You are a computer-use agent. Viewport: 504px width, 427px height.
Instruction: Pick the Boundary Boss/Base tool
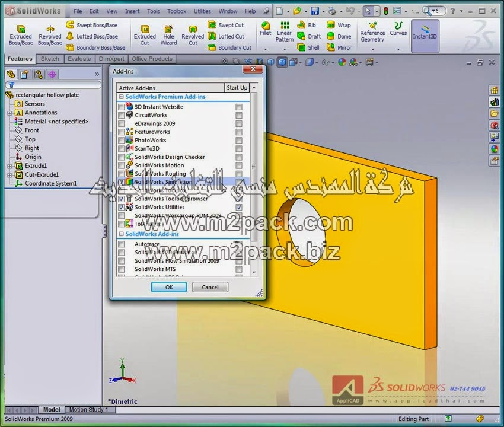(x=96, y=47)
